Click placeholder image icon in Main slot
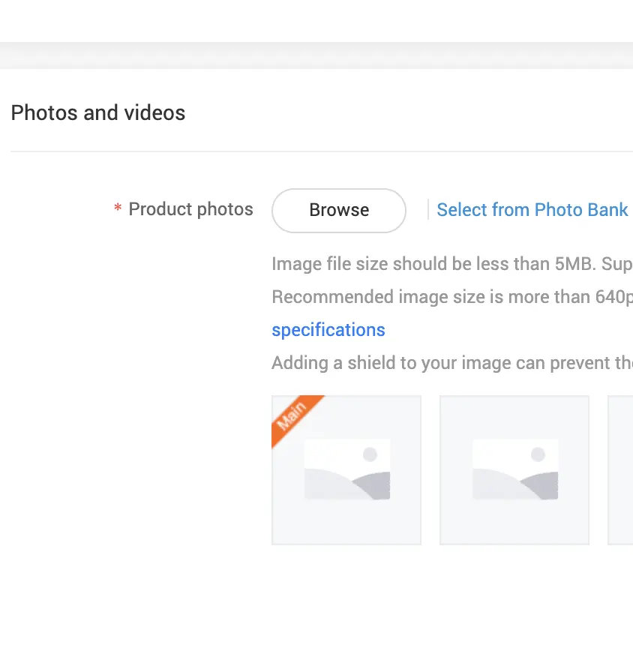The image size is (633, 672). (346, 470)
